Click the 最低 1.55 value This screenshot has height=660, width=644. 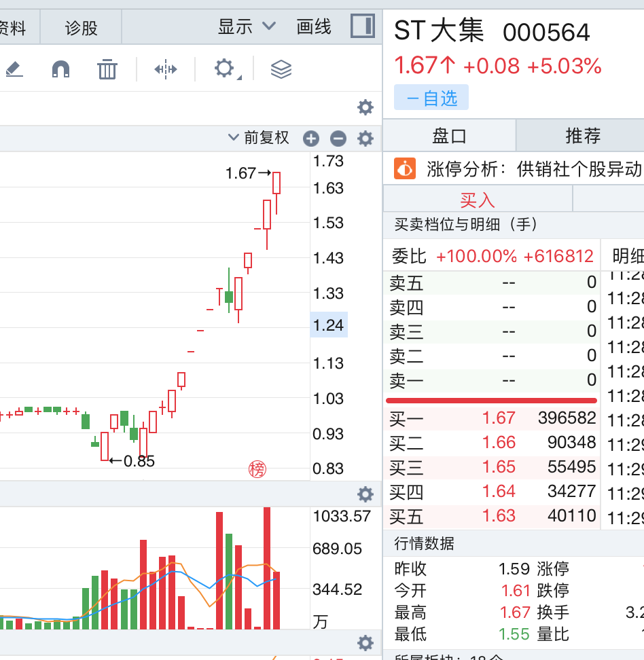[514, 634]
